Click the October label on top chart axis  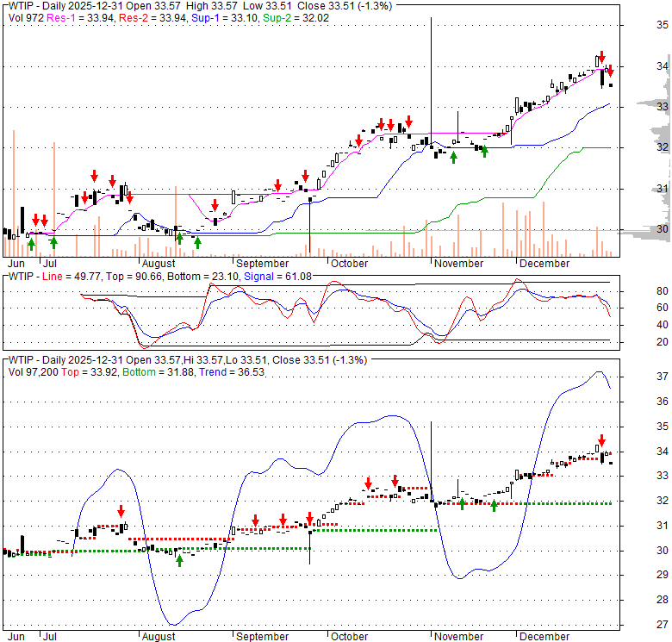(x=349, y=263)
